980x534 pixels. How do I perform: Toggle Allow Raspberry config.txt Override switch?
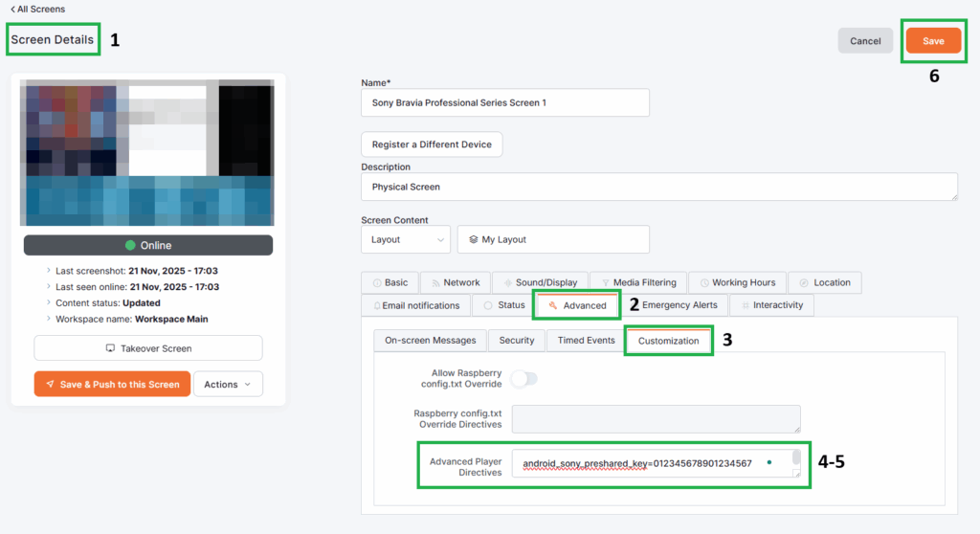point(524,379)
